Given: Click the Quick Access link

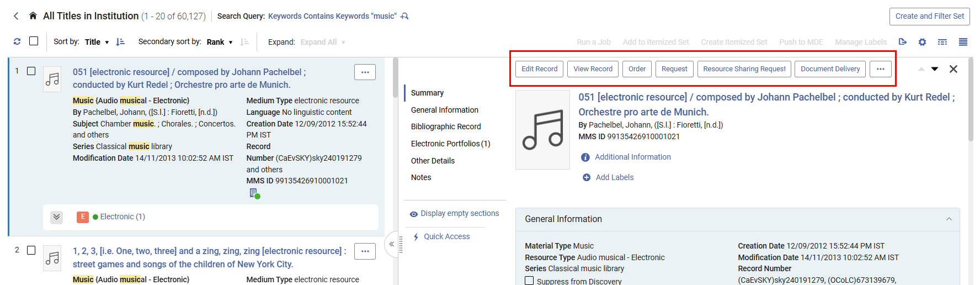Looking at the screenshot, I should pyautogui.click(x=447, y=237).
